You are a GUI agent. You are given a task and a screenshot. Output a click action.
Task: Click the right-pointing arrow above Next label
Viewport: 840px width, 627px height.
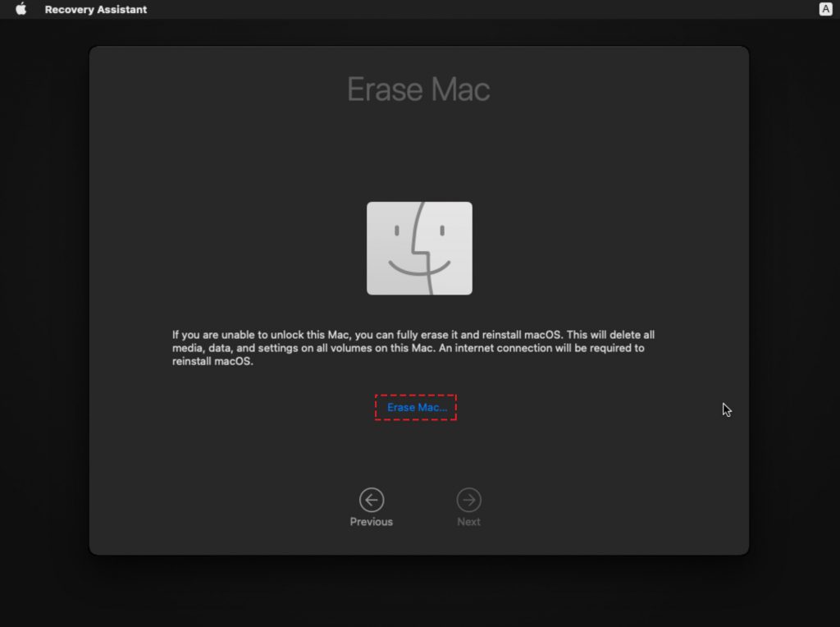468,499
